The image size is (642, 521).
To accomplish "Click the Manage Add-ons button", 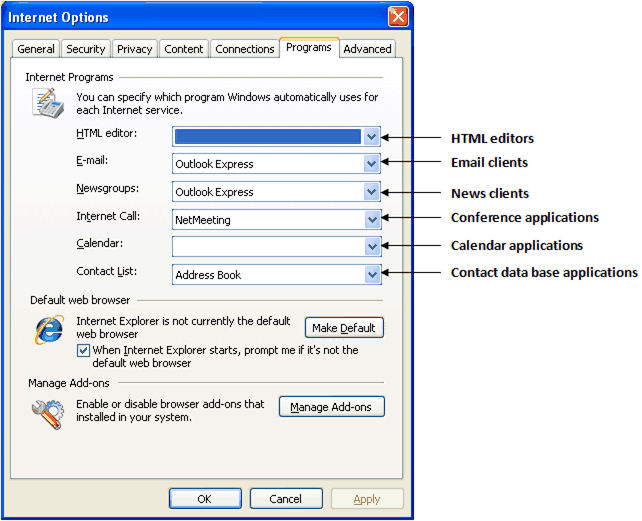I will click(x=331, y=407).
